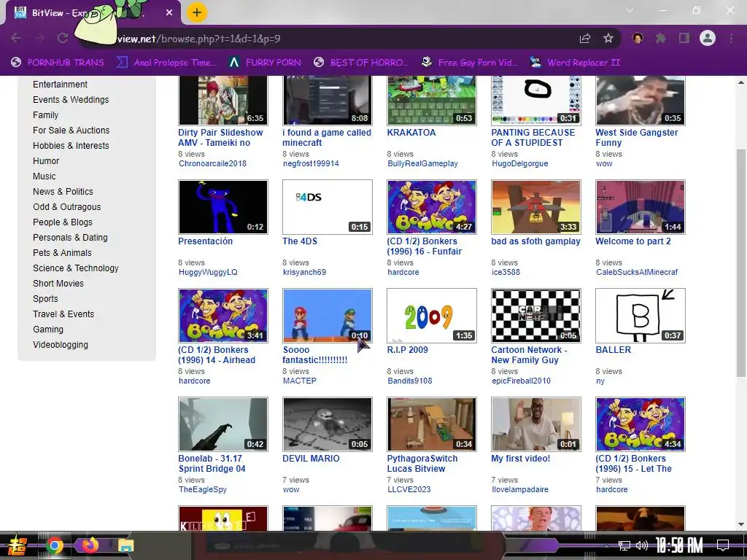Screen dimensions: 747x560
Task: Open the Sports category
Action: click(45, 298)
